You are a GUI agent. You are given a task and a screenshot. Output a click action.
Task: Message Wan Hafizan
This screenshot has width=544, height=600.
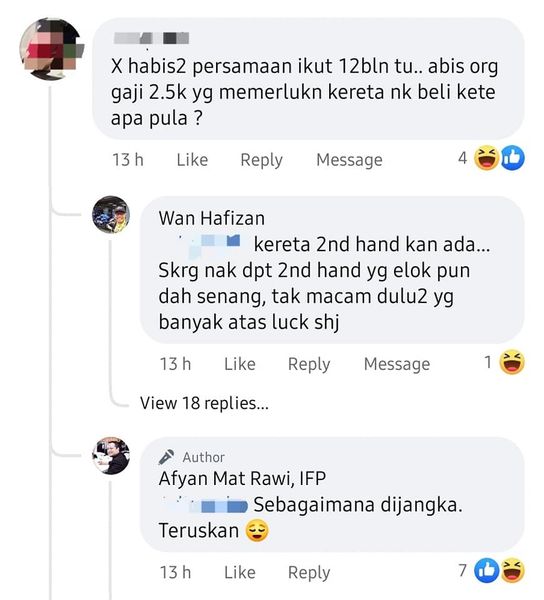[x=397, y=364]
